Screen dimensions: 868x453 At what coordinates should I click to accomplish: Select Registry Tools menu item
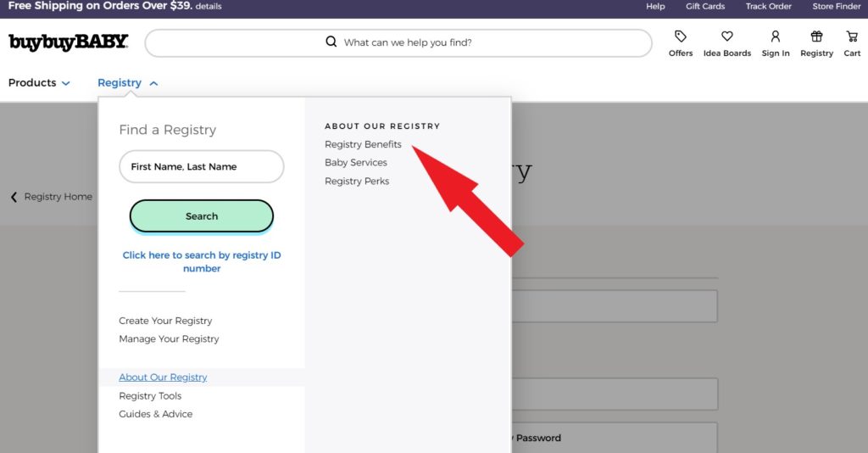[150, 396]
